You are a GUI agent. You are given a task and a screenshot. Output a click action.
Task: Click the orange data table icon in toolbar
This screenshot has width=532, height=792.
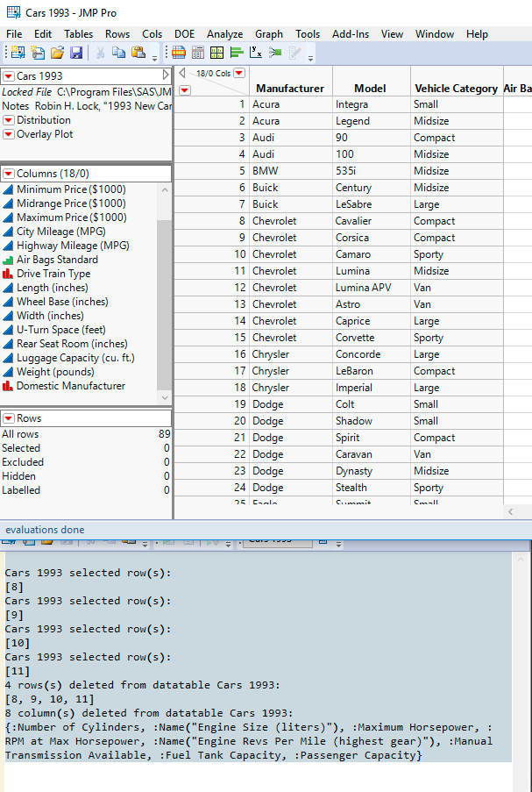click(178, 53)
